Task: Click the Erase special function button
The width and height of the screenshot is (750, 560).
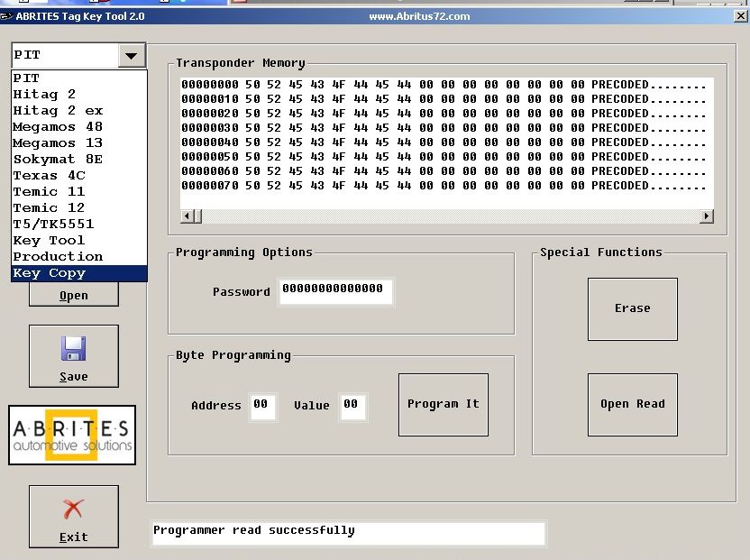Action: pyautogui.click(x=632, y=309)
